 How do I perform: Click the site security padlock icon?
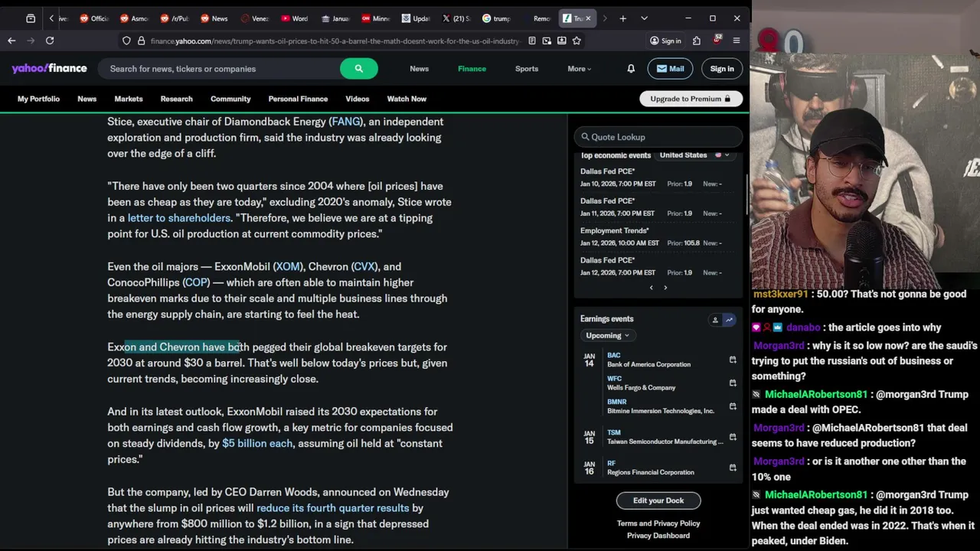[141, 41]
